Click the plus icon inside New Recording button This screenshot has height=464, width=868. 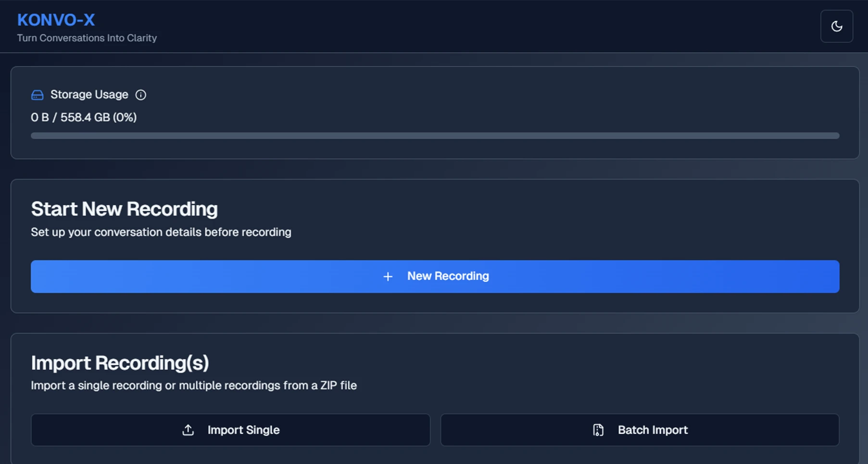coord(388,276)
